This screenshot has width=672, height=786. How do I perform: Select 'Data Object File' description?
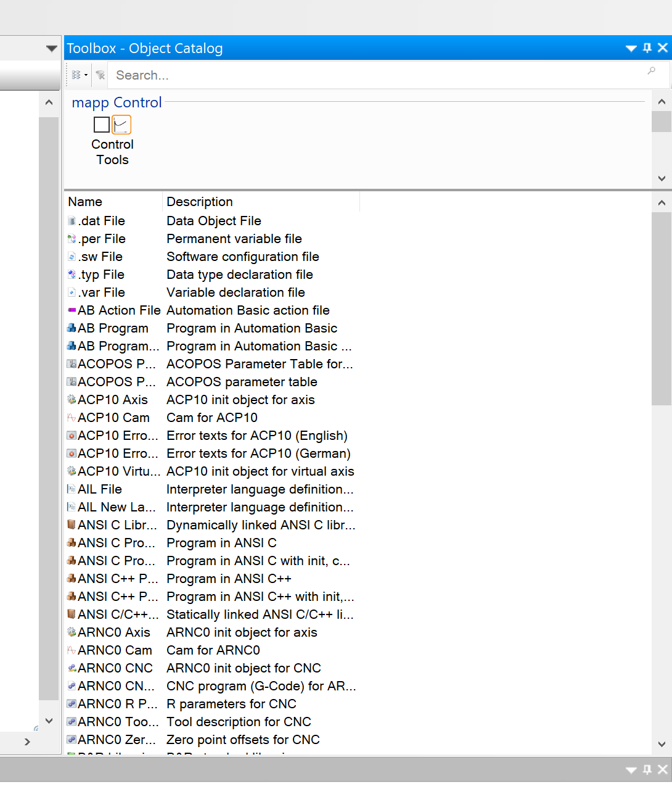pos(214,221)
